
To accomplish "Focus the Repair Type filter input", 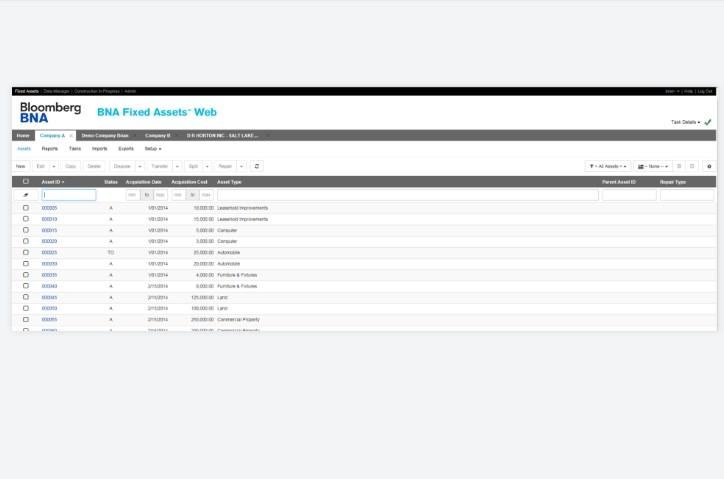I will click(687, 195).
